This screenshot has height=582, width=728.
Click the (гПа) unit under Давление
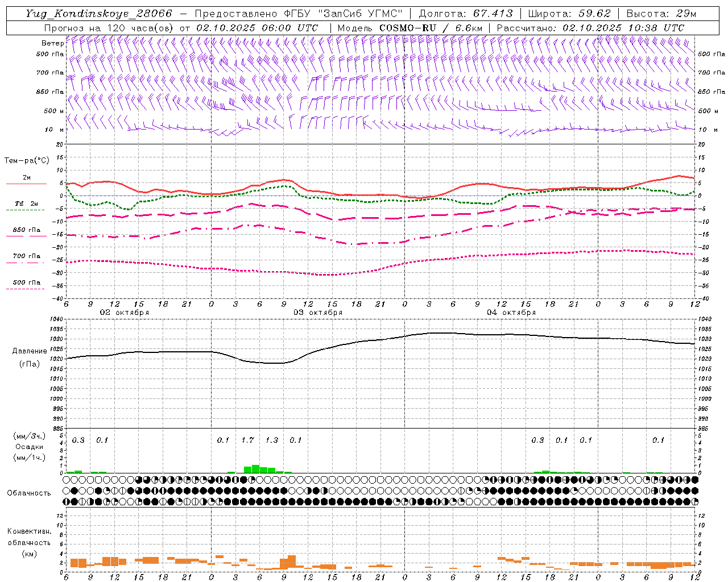click(30, 364)
